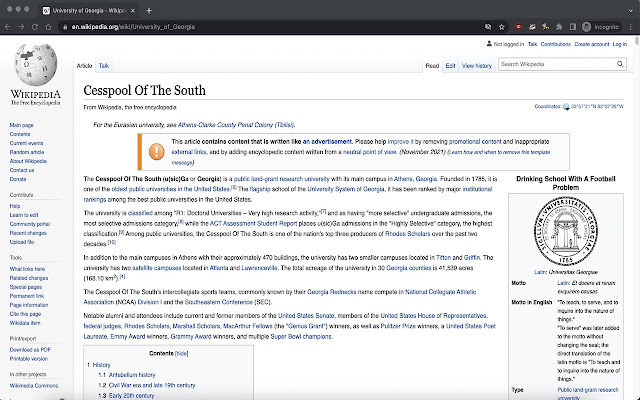Click the 'Motto in English' infobox label
This screenshot has width=640, height=400.
tap(531, 302)
